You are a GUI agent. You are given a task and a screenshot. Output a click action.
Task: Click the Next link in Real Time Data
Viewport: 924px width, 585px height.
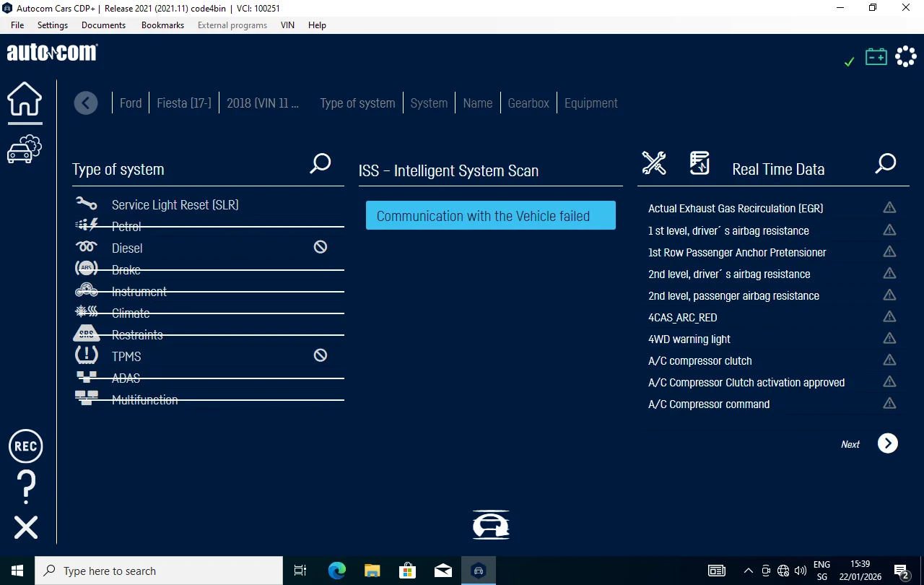coord(850,444)
